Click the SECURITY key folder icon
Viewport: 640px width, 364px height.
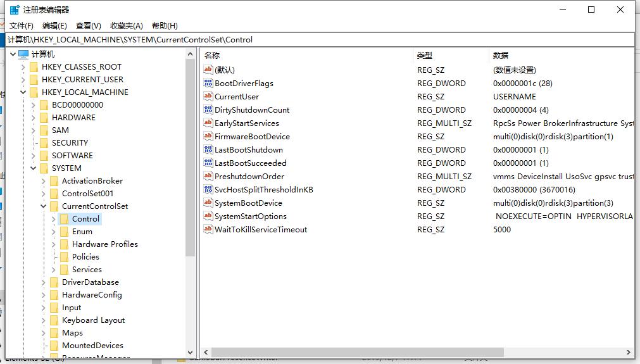tap(44, 143)
